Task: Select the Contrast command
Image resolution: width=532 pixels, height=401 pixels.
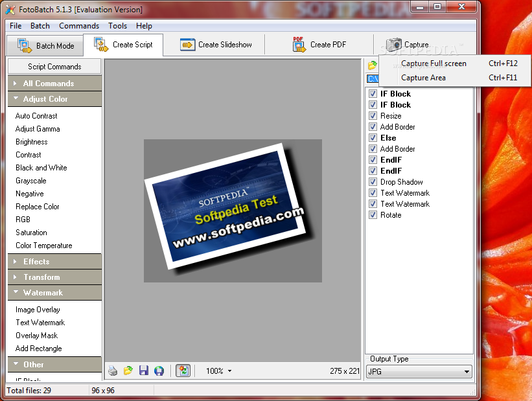Action: click(x=28, y=155)
